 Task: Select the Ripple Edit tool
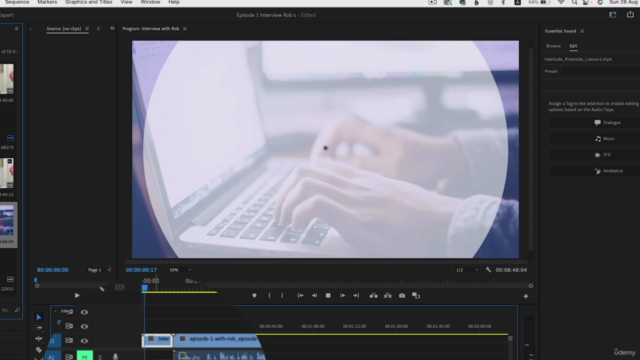pos(38,338)
